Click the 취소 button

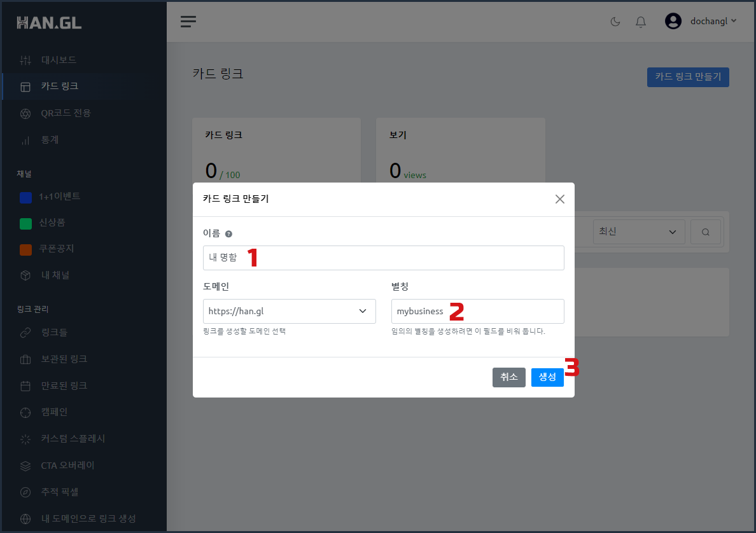point(508,377)
